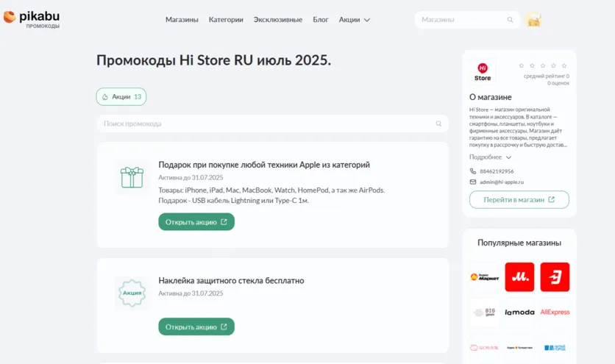Image resolution: width=615 pixels, height=364 pixels.
Task: Click Перейти в магазин button
Action: (x=519, y=200)
